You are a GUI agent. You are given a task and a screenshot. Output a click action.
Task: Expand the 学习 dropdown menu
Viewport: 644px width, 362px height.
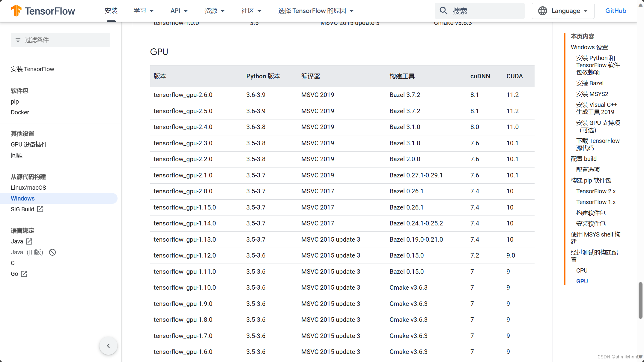[x=143, y=11]
